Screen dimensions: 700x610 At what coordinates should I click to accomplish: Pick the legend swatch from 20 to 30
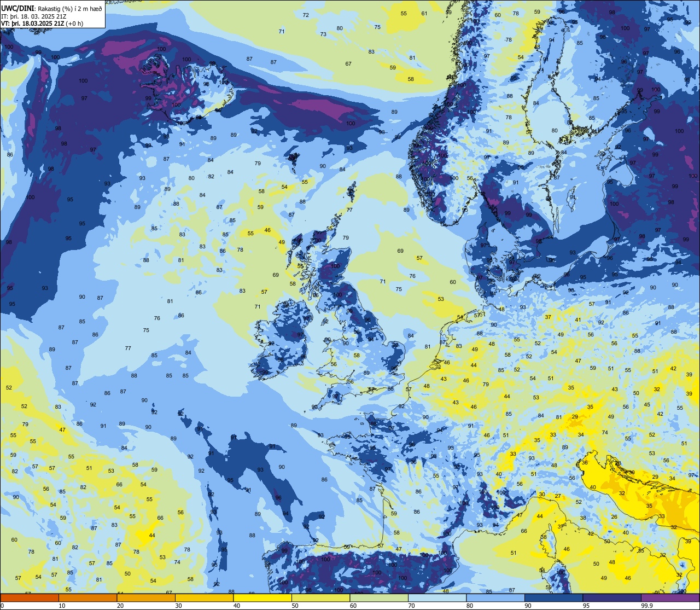[146, 597]
